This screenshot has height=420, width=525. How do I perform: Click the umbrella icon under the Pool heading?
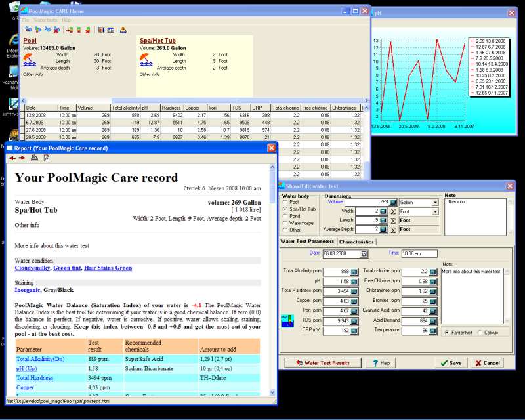coord(30,60)
